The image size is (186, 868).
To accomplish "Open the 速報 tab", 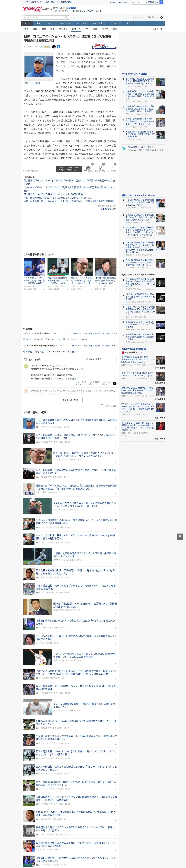I will point(38,24).
